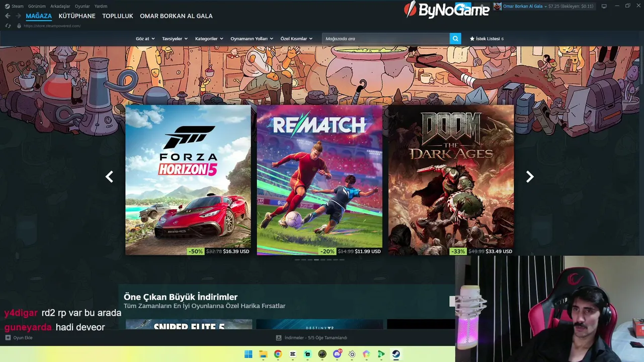Image resolution: width=644 pixels, height=362 pixels.
Task: Click the downloads status icon at bottom
Action: click(279, 338)
